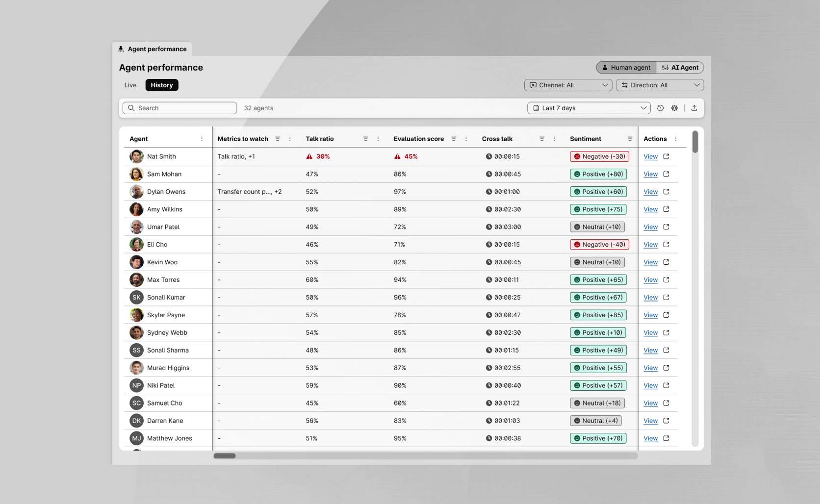Select the AI Agent toggle option

pos(680,67)
